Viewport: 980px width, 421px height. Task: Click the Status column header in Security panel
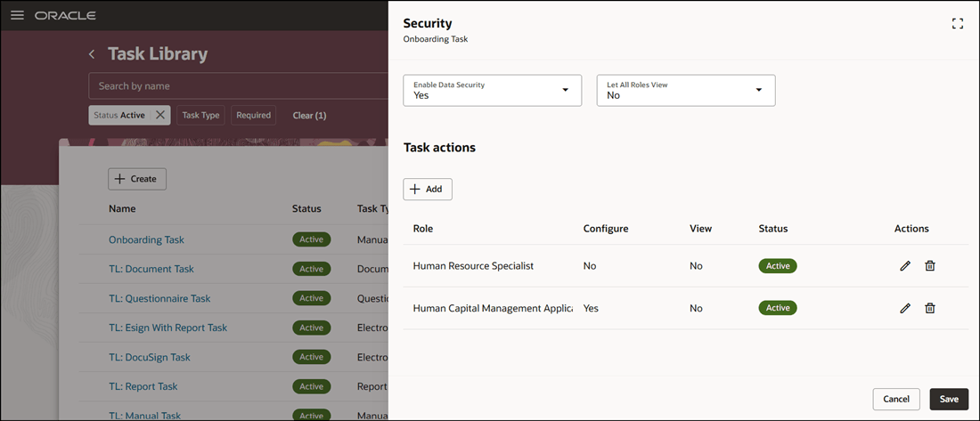[773, 229]
